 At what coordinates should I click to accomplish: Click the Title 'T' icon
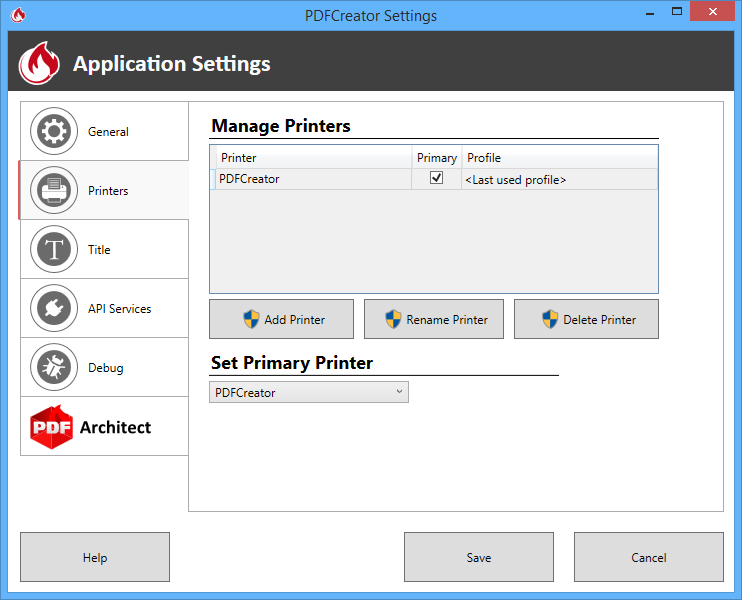pos(54,250)
